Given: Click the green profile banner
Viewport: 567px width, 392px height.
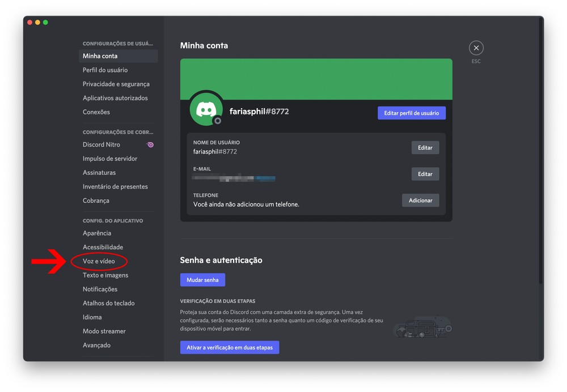Looking at the screenshot, I should coord(316,79).
